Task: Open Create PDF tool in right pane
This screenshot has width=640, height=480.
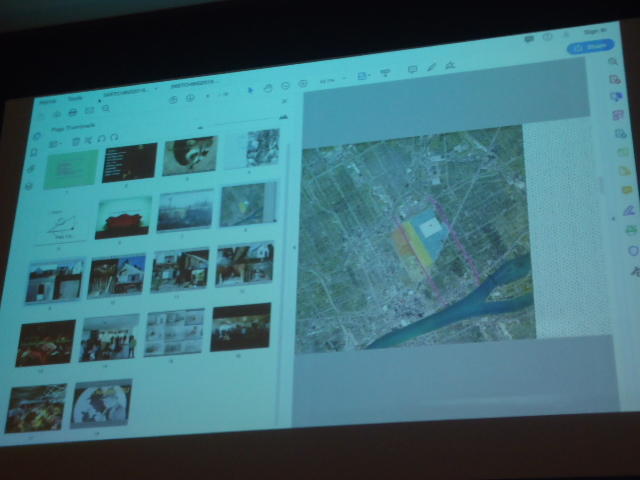Action: (615, 80)
